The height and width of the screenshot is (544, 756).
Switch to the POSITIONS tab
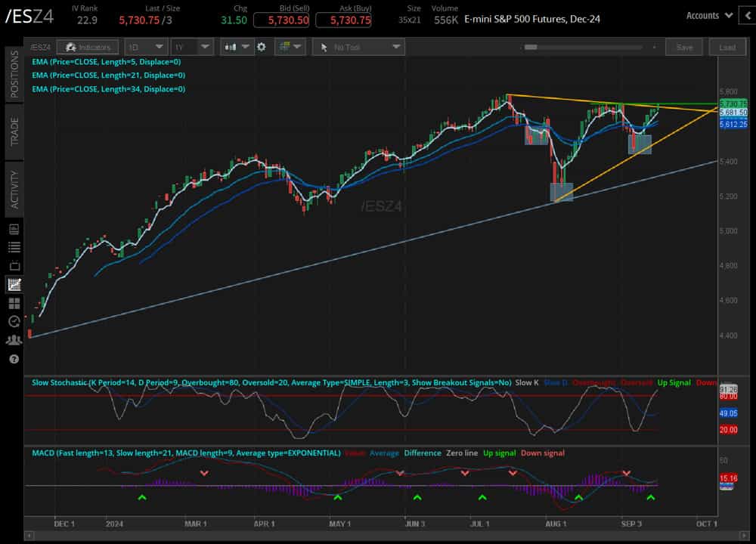[x=14, y=74]
